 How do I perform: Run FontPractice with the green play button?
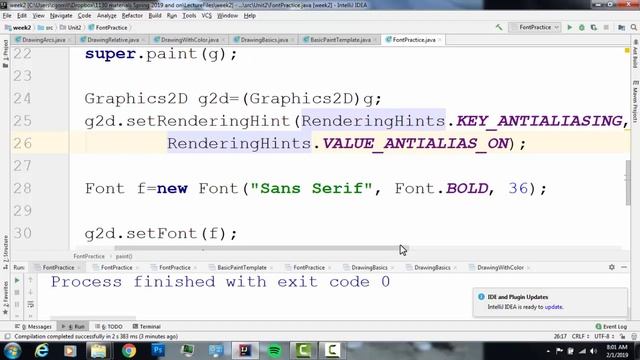[570, 27]
